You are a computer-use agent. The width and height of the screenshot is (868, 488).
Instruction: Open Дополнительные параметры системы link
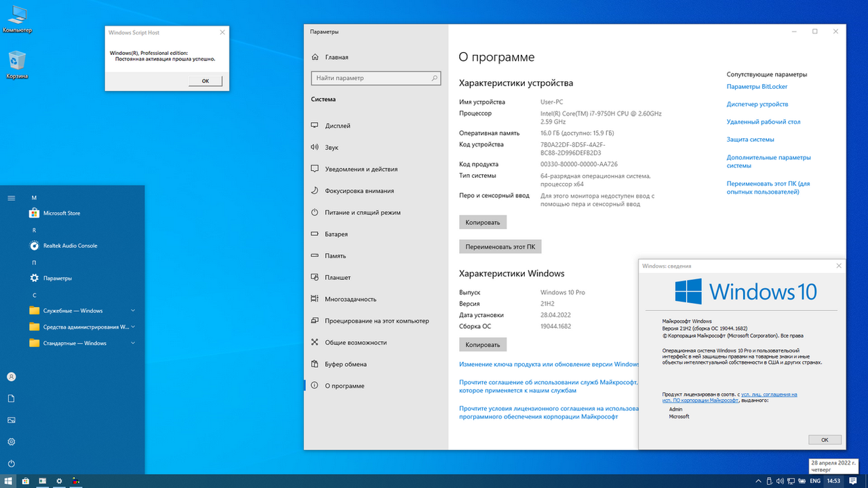pos(768,161)
